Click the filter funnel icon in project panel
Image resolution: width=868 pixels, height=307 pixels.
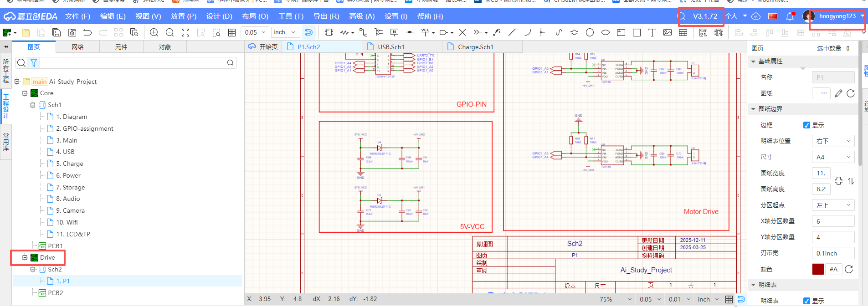[34, 63]
